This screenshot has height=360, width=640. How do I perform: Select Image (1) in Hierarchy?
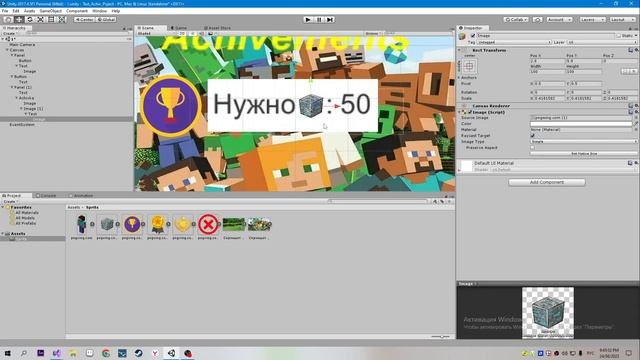click(x=33, y=109)
